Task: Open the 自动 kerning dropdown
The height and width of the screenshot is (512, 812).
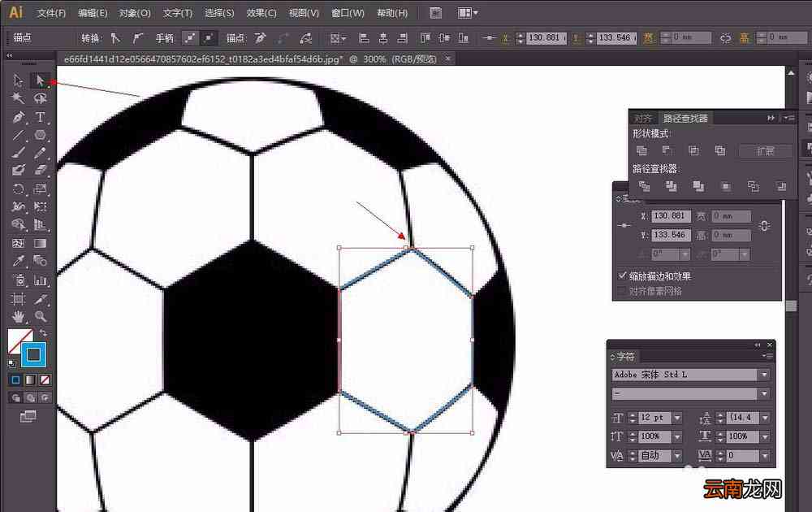Action: 677,455
